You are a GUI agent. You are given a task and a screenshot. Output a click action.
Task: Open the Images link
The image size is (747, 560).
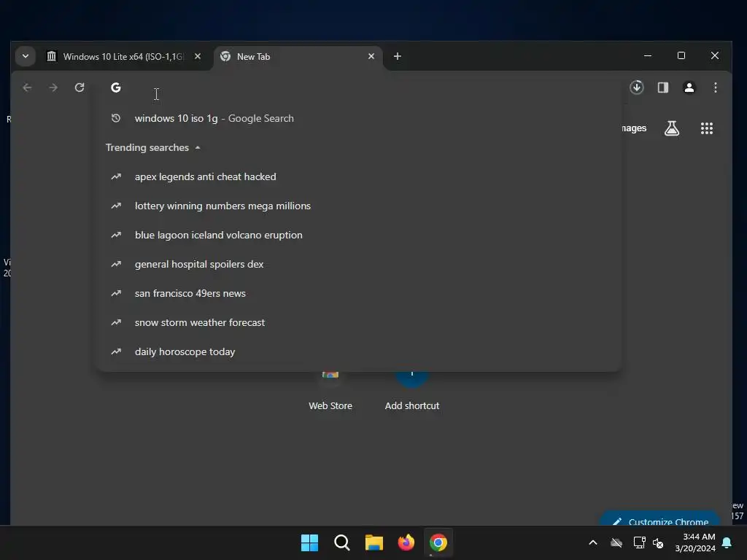coord(634,128)
